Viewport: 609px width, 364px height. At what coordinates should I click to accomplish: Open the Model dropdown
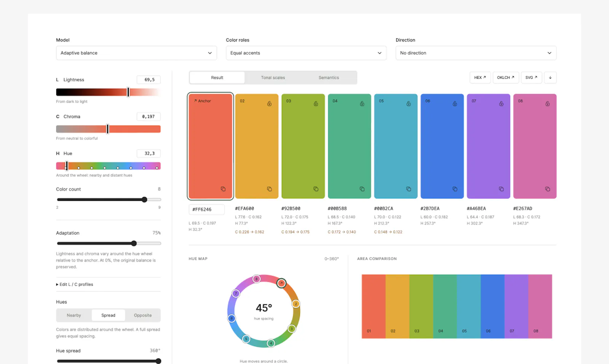click(x=136, y=53)
